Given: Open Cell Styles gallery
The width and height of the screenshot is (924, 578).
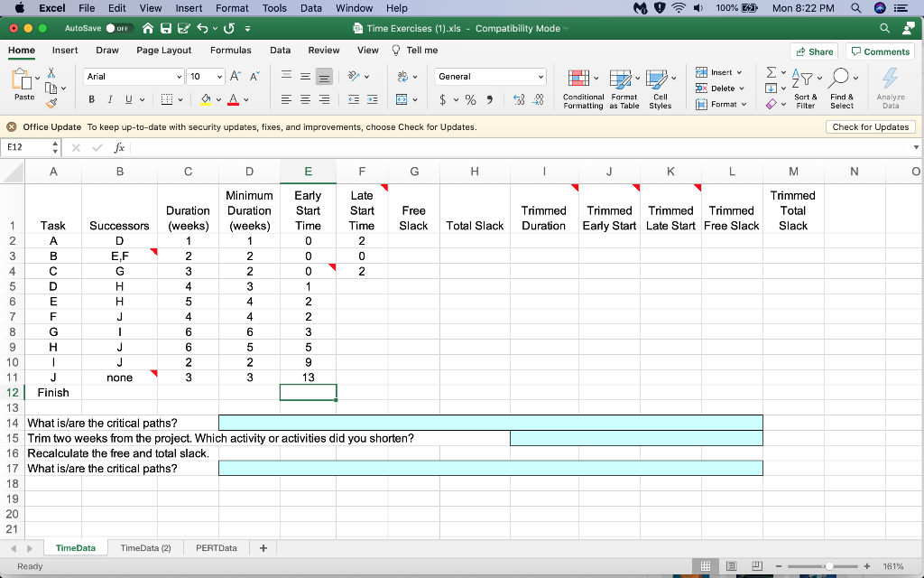Looking at the screenshot, I should click(661, 88).
